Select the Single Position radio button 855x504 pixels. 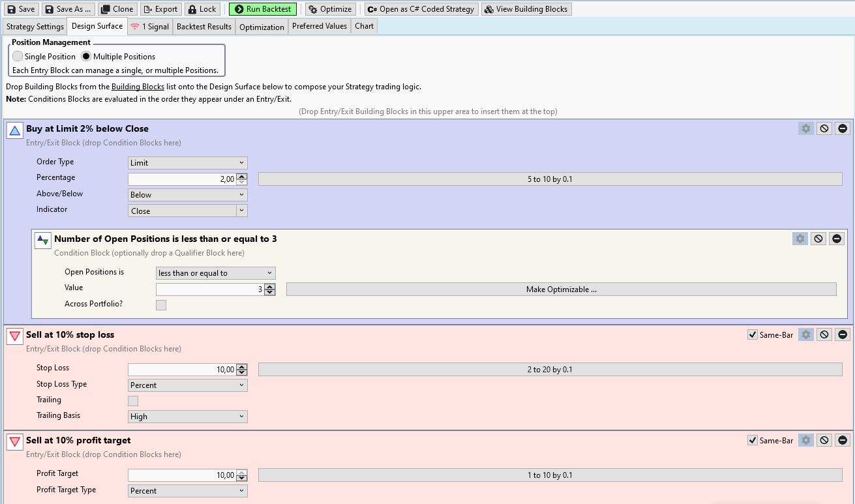[18, 57]
